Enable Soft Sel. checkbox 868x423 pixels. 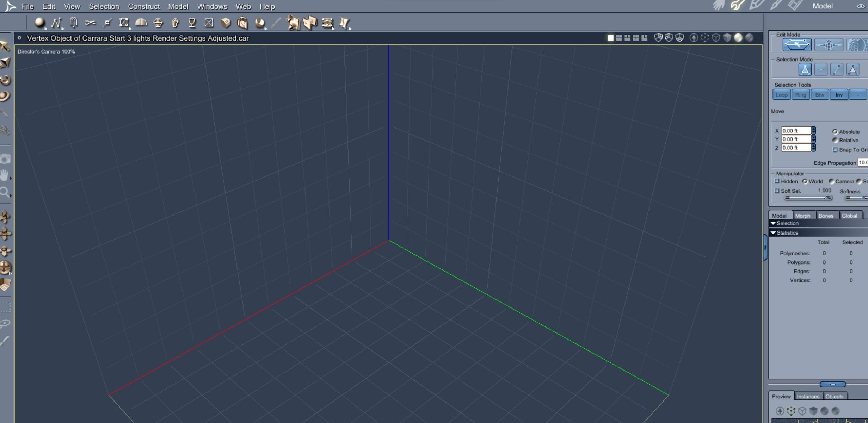click(x=777, y=191)
